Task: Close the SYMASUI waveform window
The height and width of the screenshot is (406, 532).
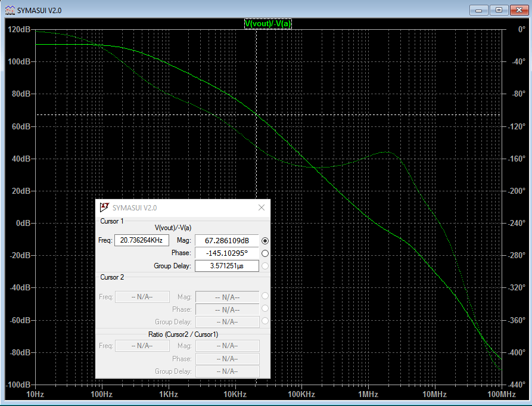Action: [x=519, y=10]
